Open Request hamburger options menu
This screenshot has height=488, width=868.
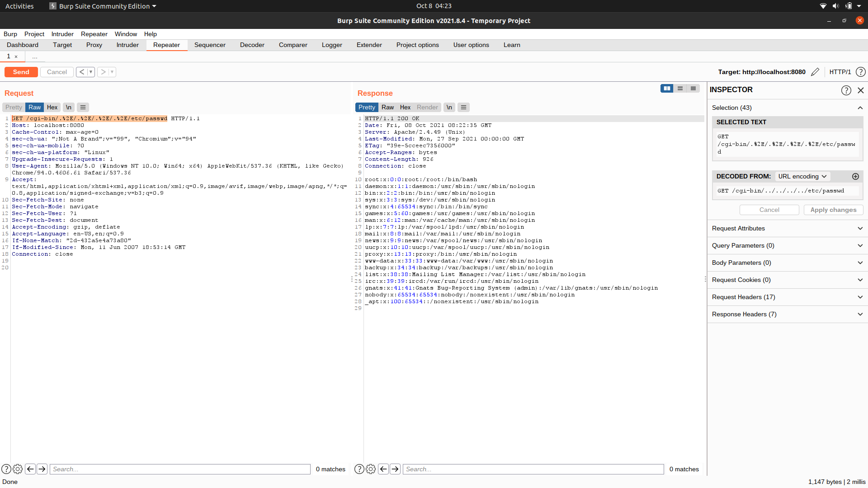[83, 107]
